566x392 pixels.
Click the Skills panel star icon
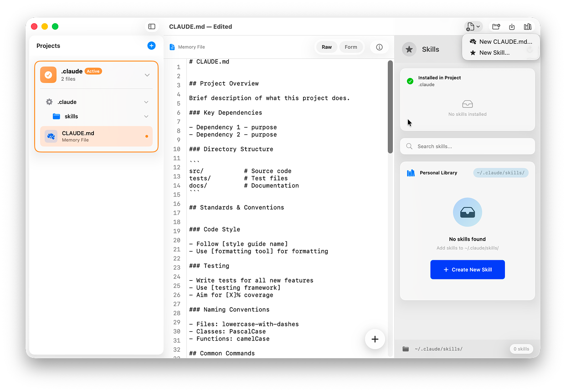409,49
